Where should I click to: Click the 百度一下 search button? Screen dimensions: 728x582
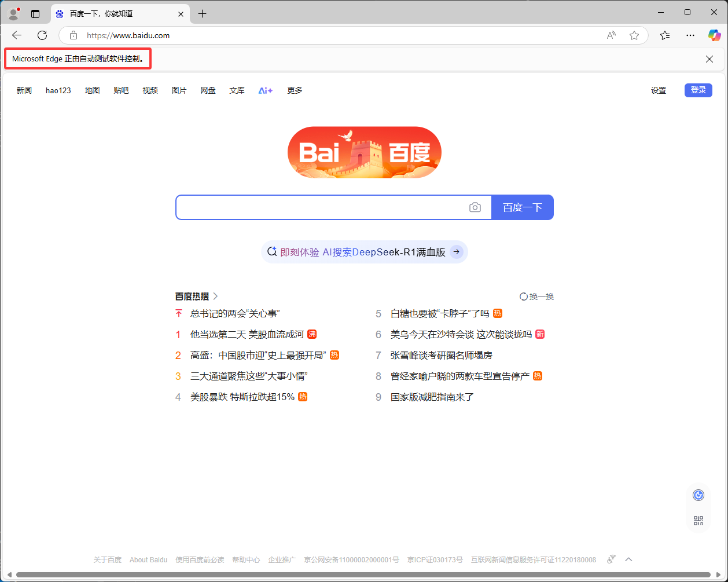tap(523, 207)
